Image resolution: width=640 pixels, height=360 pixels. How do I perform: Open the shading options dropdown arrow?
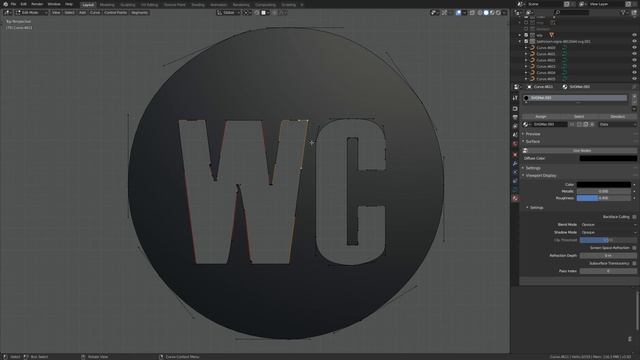pyautogui.click(x=504, y=13)
